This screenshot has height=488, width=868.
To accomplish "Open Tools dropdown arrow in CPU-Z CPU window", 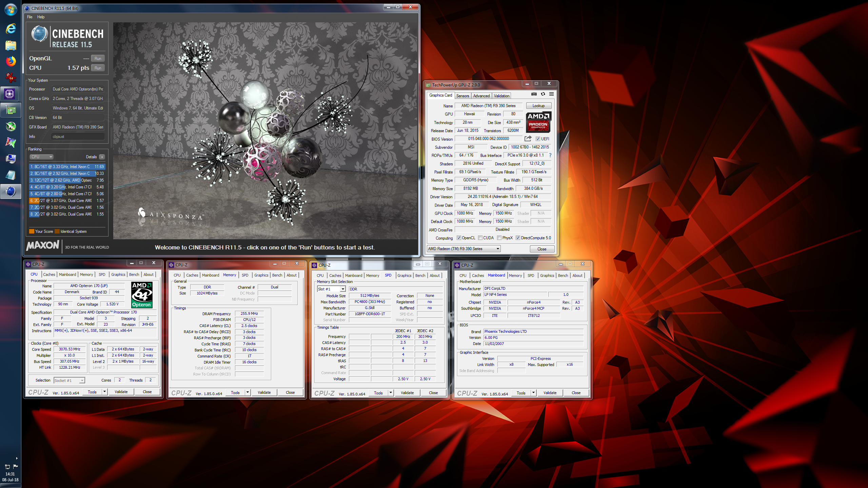I will (105, 392).
